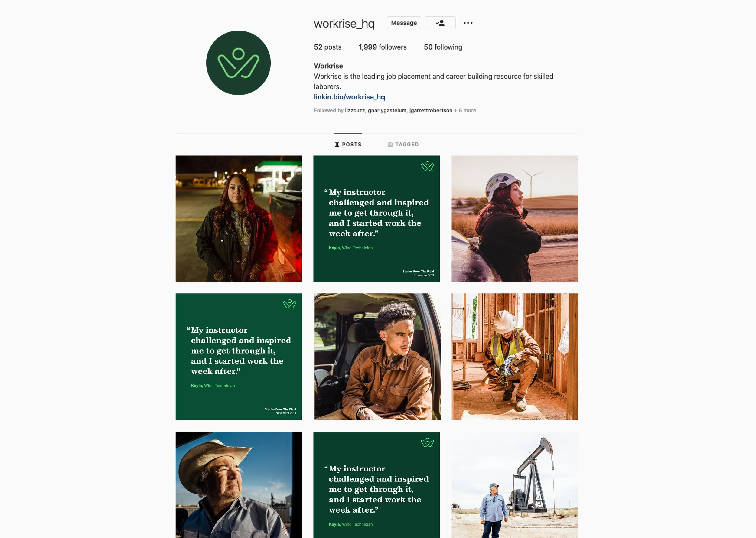756x538 pixels.
Task: Switch to the POSTS tab
Action: click(x=348, y=145)
